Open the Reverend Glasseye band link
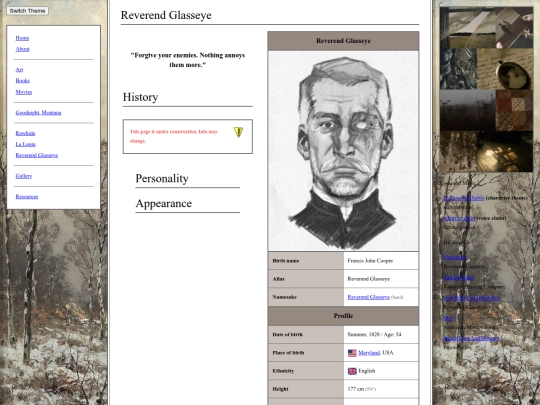The width and height of the screenshot is (540, 405). pos(368,297)
